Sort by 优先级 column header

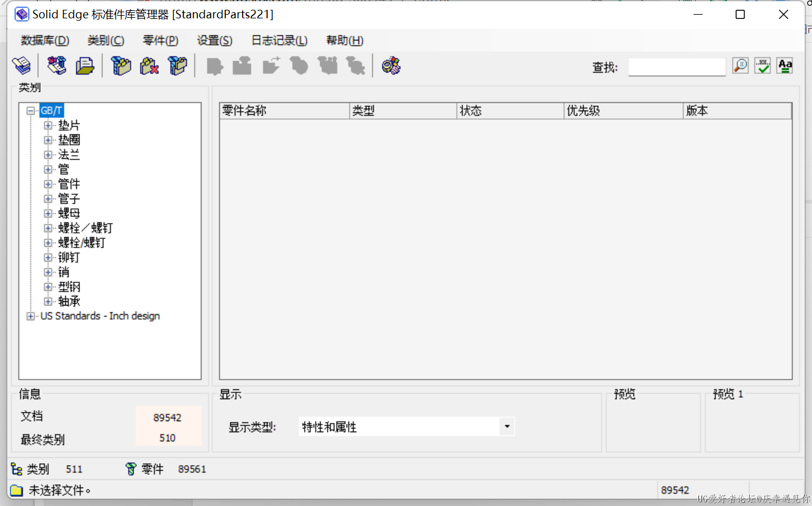[623, 111]
